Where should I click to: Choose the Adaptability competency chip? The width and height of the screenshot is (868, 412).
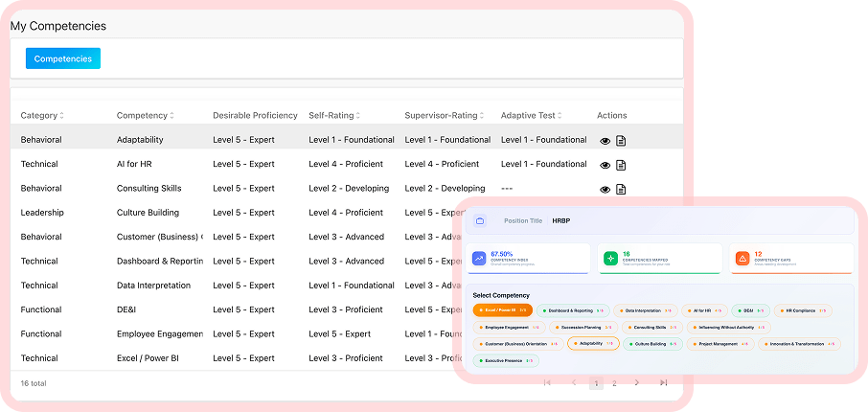click(x=593, y=343)
